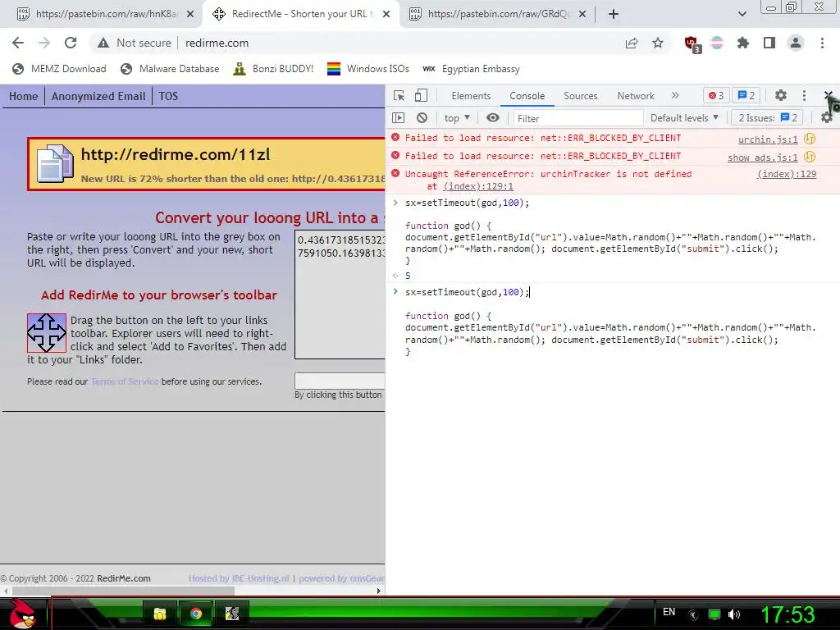Click the network request icon next to urchin.js
Screen dimensions: 840x630
810,139
